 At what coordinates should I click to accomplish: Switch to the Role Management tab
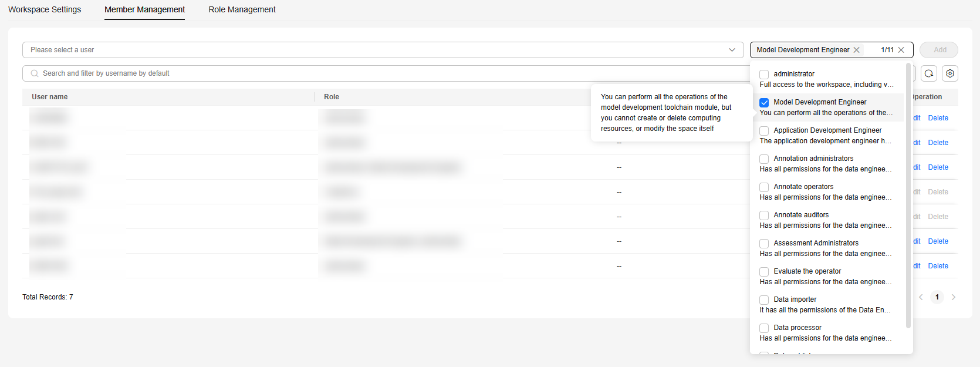pyautogui.click(x=242, y=9)
